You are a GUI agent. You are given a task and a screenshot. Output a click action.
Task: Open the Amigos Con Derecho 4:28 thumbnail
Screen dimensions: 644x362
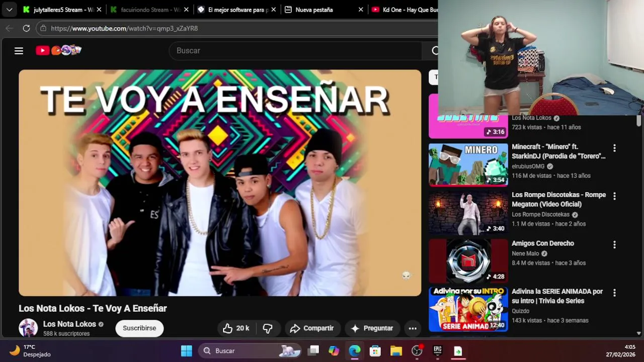tap(468, 261)
